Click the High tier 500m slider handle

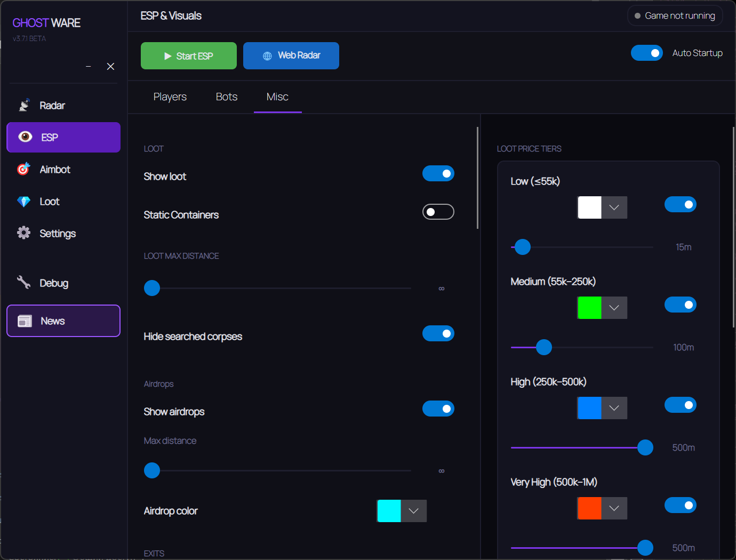[x=645, y=447]
